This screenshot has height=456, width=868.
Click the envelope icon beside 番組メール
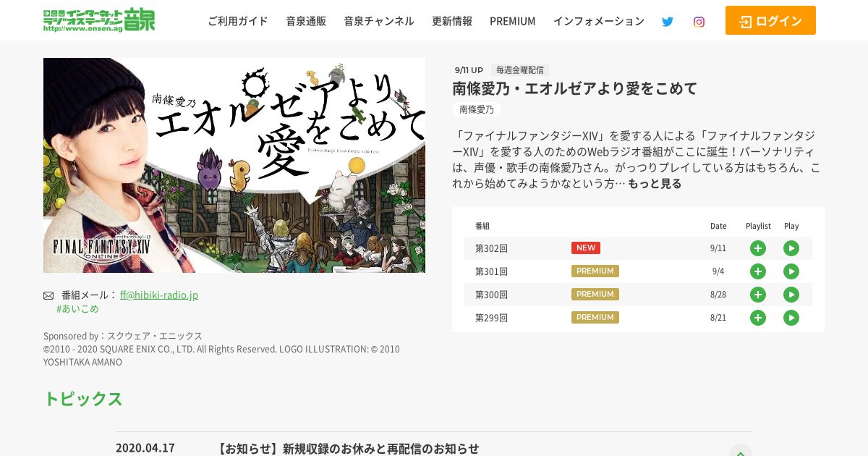click(x=48, y=295)
